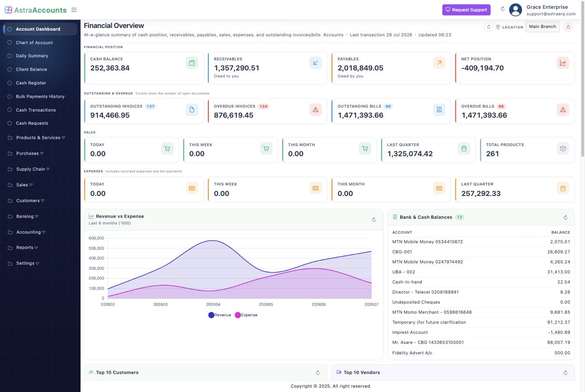Image resolution: width=585 pixels, height=392 pixels.
Task: Click the Undeposited Cheques account row
Action: 481,302
